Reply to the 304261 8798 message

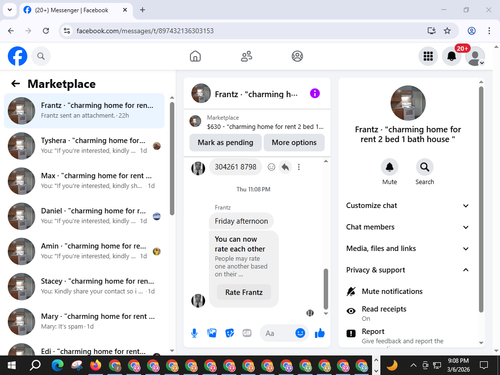pyautogui.click(x=285, y=167)
